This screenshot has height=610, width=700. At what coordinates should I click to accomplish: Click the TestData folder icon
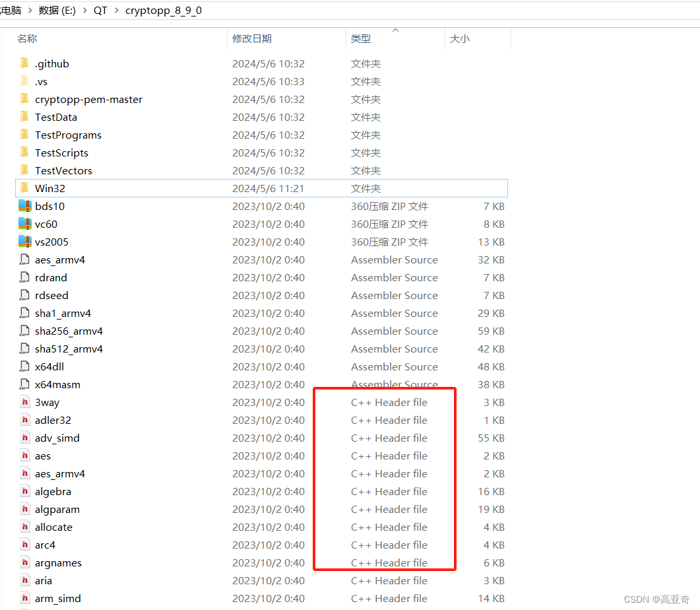pos(25,117)
